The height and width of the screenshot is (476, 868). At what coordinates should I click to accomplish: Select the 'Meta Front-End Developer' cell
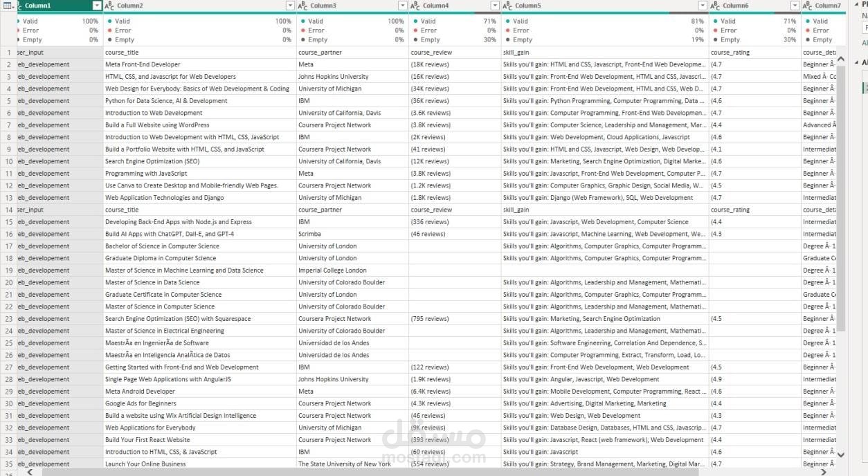pos(200,64)
